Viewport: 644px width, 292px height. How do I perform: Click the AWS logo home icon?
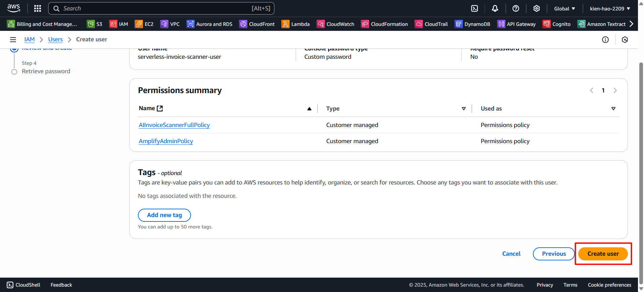pyautogui.click(x=14, y=8)
